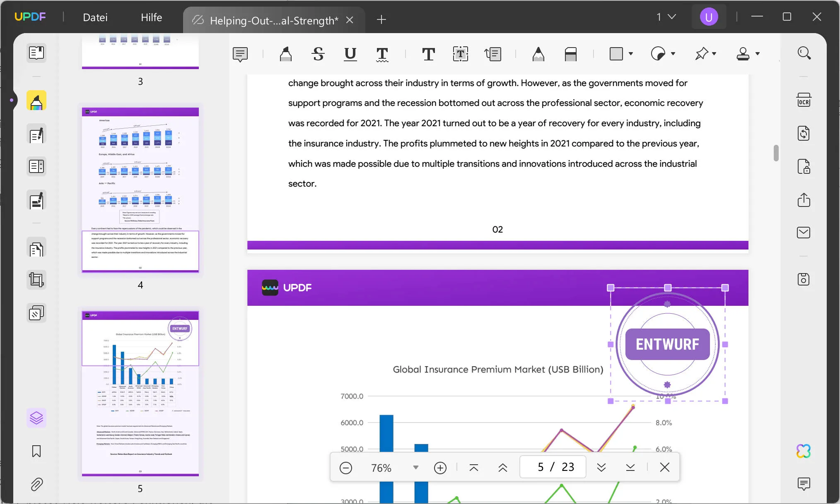Viewport: 840px width, 504px height.
Task: Select the Rectangle shape tool
Action: coord(616,54)
